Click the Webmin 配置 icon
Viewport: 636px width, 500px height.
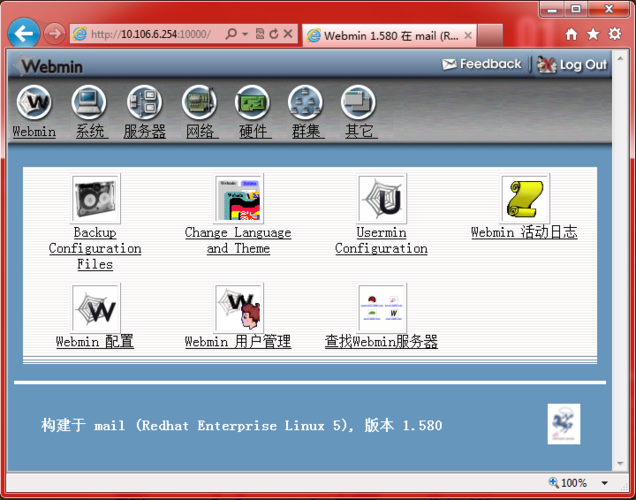(96, 308)
